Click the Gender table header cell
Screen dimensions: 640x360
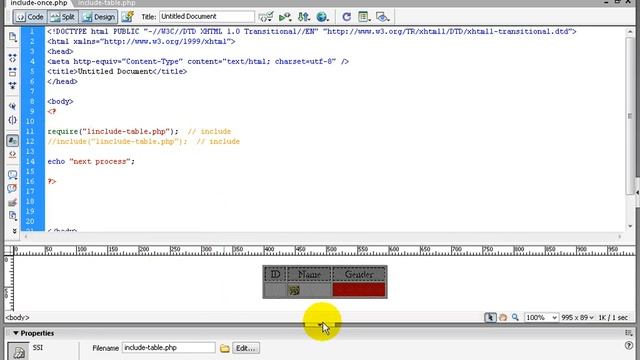(359, 274)
